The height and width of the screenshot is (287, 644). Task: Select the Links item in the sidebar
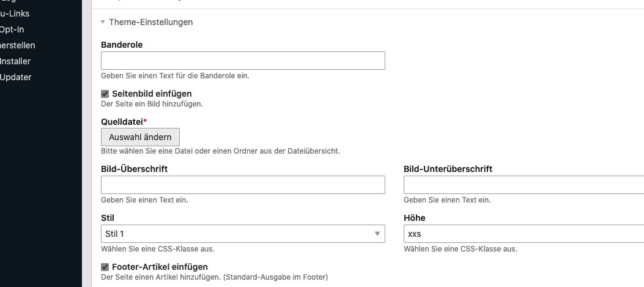coord(15,13)
